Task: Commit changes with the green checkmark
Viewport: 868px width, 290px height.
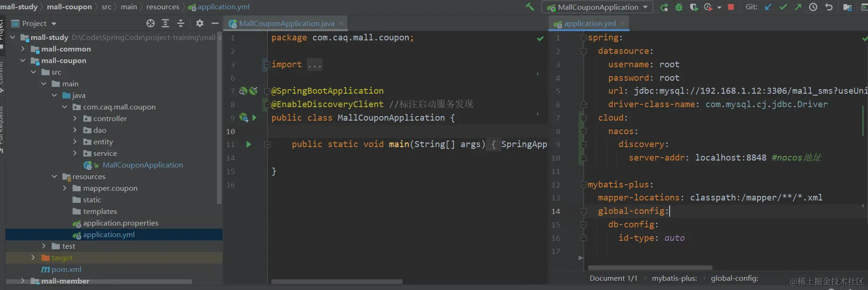Action: [x=783, y=7]
